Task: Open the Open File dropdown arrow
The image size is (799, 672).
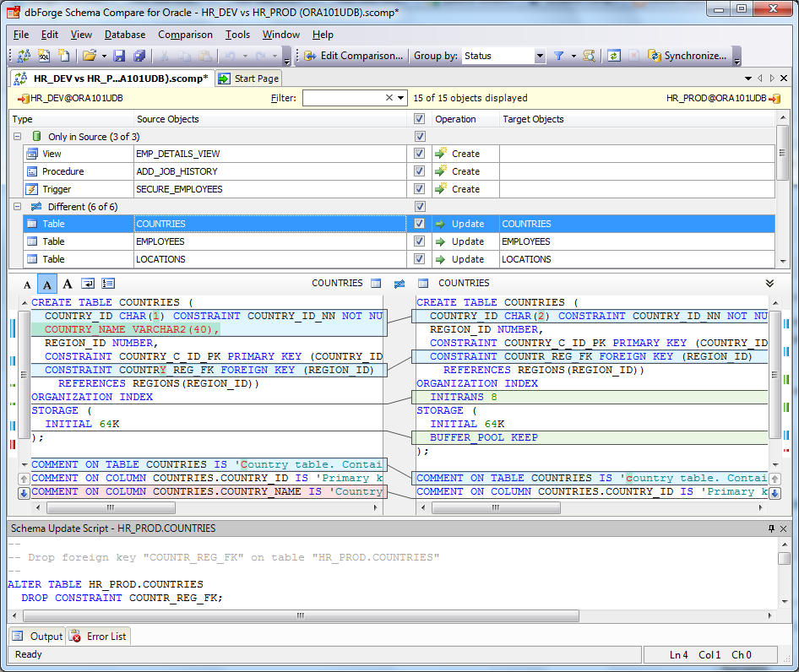Action: tap(104, 56)
